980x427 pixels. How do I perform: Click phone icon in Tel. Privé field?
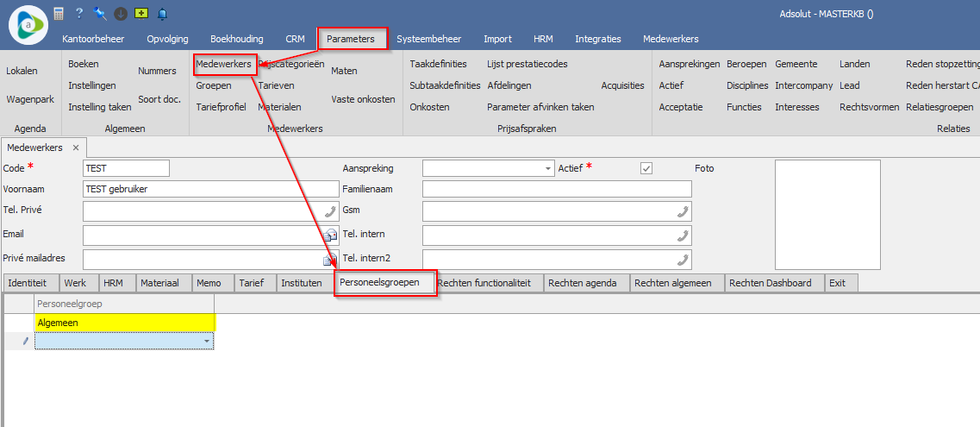(330, 211)
